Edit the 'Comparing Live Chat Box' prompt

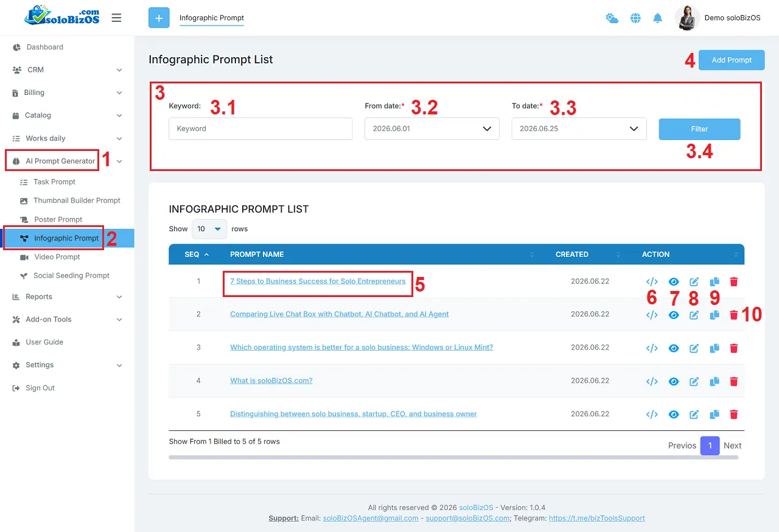(694, 315)
